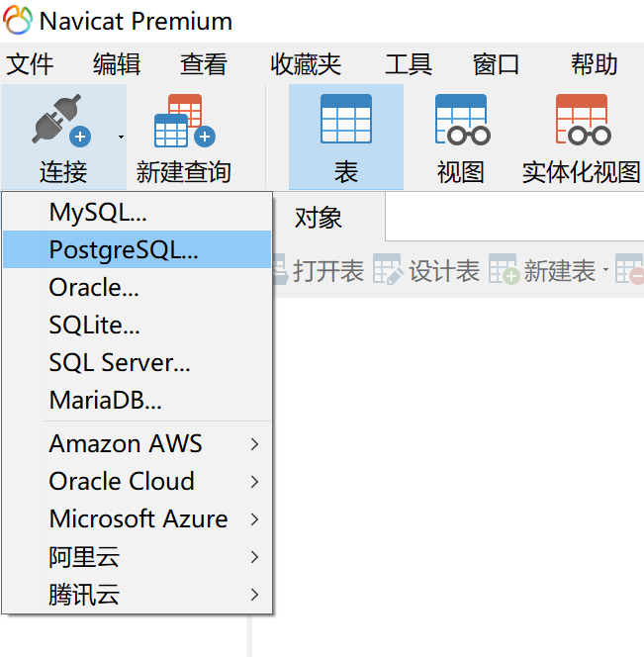Open the File (文件) menu
Image resolution: width=644 pixels, height=657 pixels.
30,64
